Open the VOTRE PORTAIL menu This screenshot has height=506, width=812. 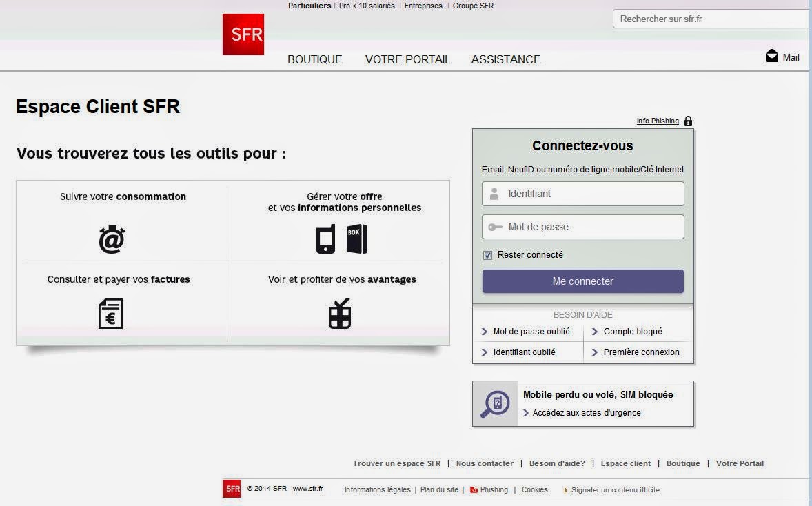pyautogui.click(x=407, y=59)
